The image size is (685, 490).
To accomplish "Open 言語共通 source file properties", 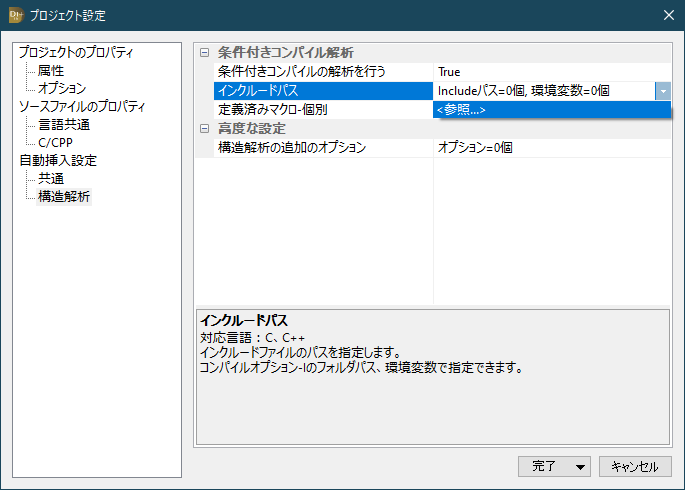I will (x=63, y=125).
